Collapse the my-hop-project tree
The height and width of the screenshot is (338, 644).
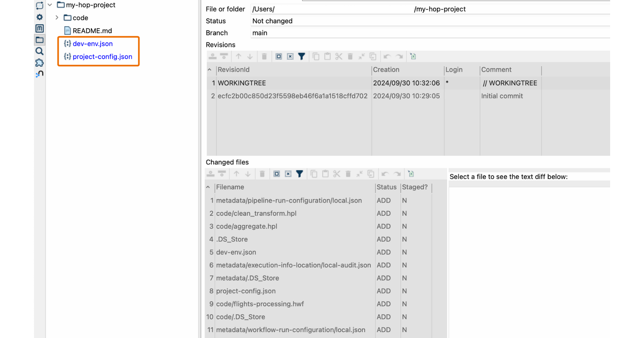pos(50,5)
